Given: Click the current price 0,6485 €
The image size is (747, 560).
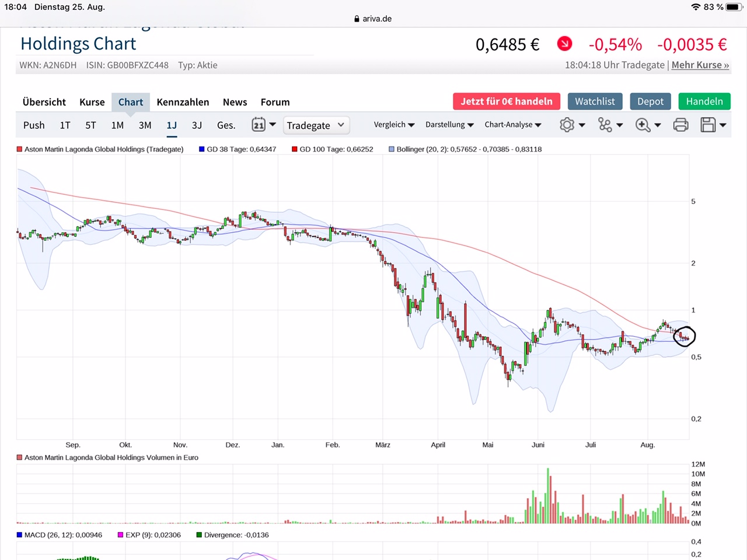Looking at the screenshot, I should point(508,44).
